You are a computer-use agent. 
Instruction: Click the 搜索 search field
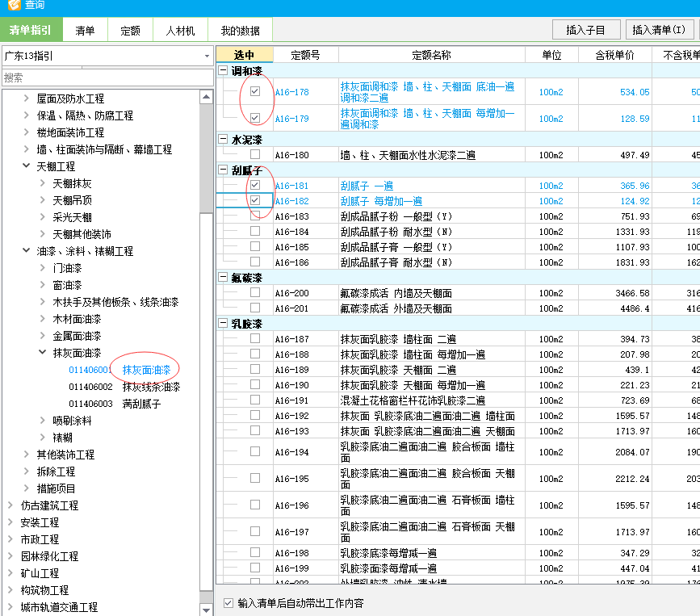click(107, 78)
